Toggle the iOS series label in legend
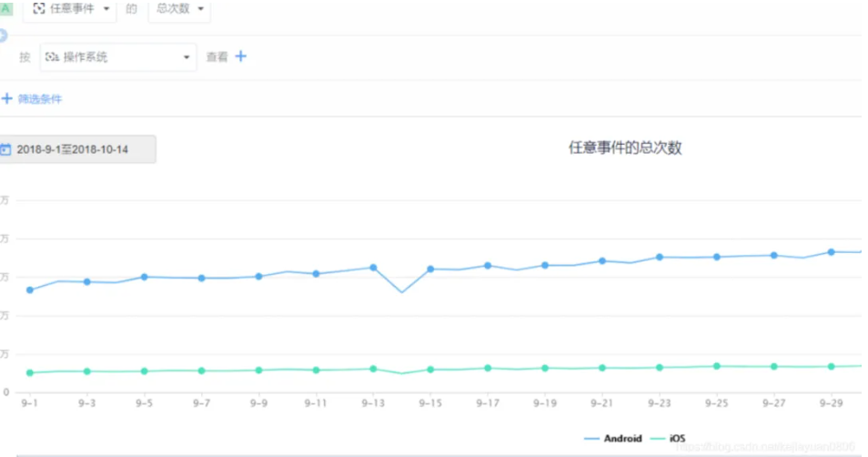 click(x=677, y=439)
